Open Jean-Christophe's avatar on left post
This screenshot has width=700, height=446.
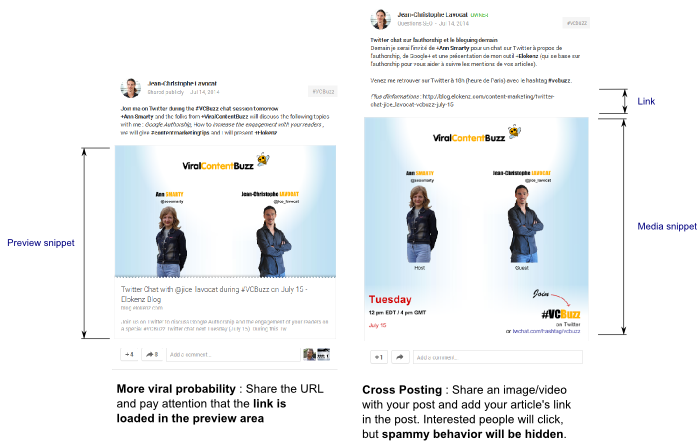click(131, 88)
